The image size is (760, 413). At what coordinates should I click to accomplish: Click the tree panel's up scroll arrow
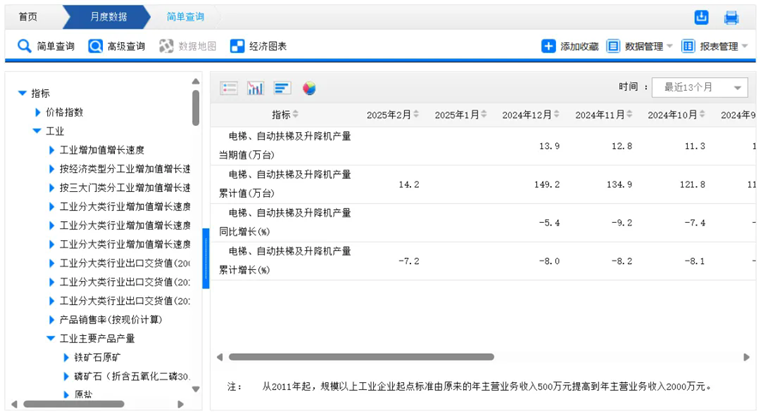pos(196,81)
